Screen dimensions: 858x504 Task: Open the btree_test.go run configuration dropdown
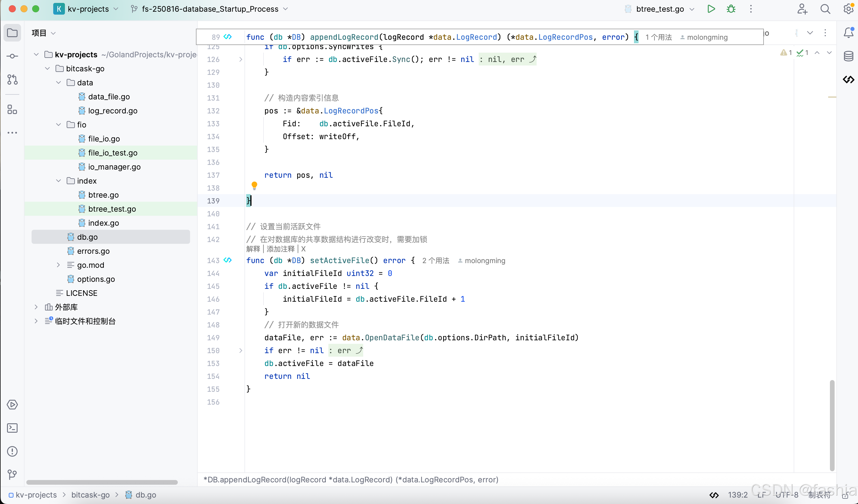(x=692, y=9)
